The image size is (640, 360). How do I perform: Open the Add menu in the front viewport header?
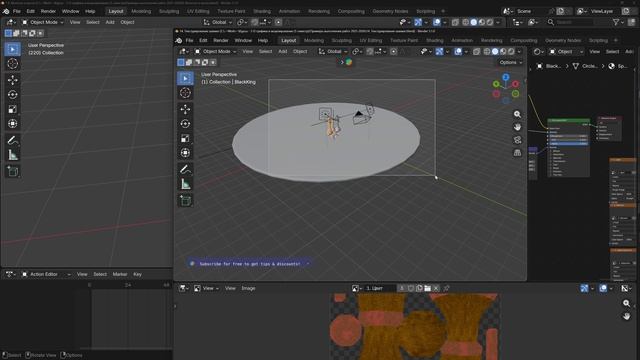click(282, 51)
